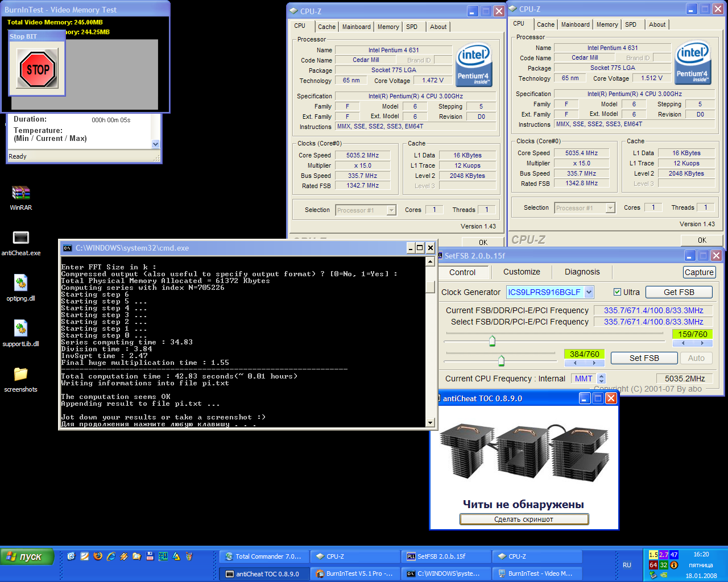Click the Capture button in SetFSB
Screen dimensions: 728x582
click(x=699, y=272)
